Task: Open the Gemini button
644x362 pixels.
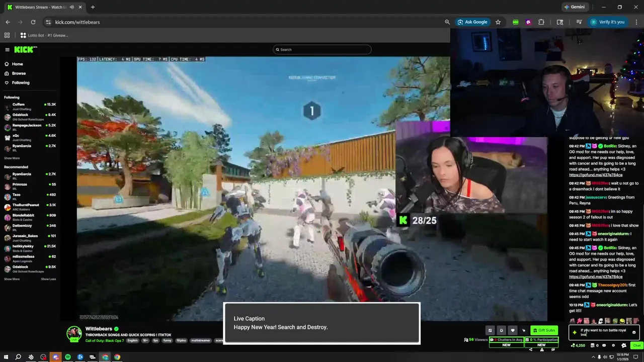Action: (575, 7)
